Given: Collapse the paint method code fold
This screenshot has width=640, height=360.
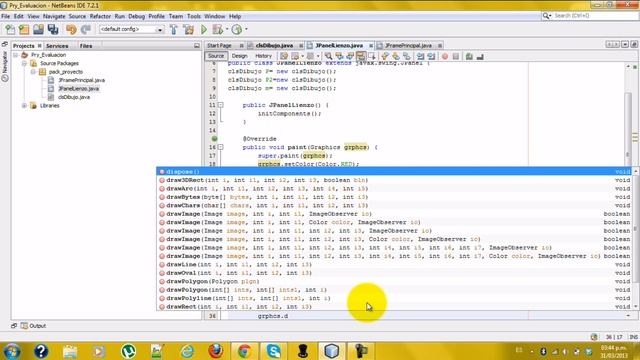Looking at the screenshot, I should [x=220, y=147].
